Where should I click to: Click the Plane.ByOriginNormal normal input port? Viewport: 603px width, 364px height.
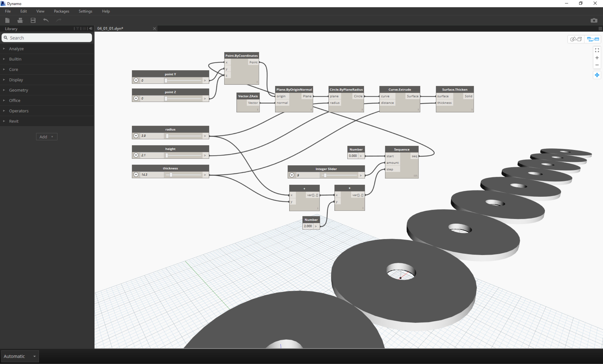tap(282, 103)
